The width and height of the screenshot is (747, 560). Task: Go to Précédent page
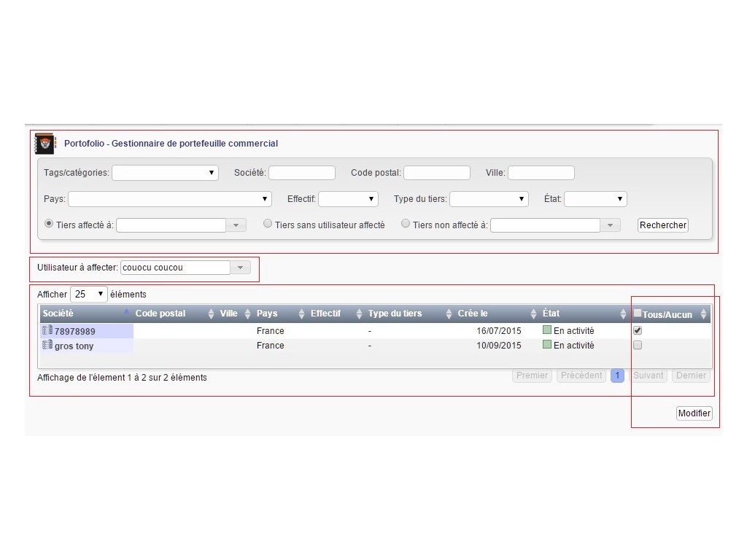coord(581,376)
